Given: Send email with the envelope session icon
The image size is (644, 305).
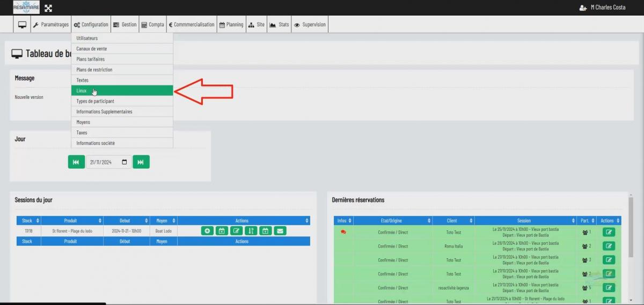Looking at the screenshot, I should tap(280, 231).
